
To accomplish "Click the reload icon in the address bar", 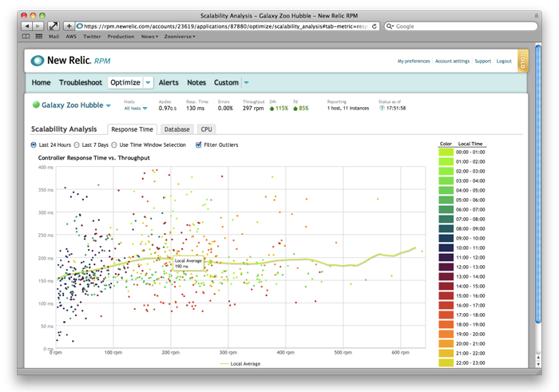I will (375, 26).
